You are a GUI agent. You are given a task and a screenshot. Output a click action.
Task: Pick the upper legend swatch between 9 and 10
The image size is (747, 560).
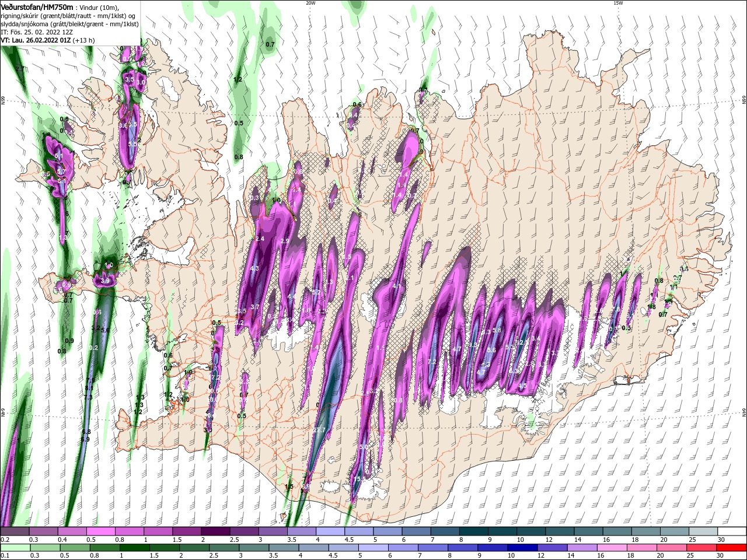[501, 531]
